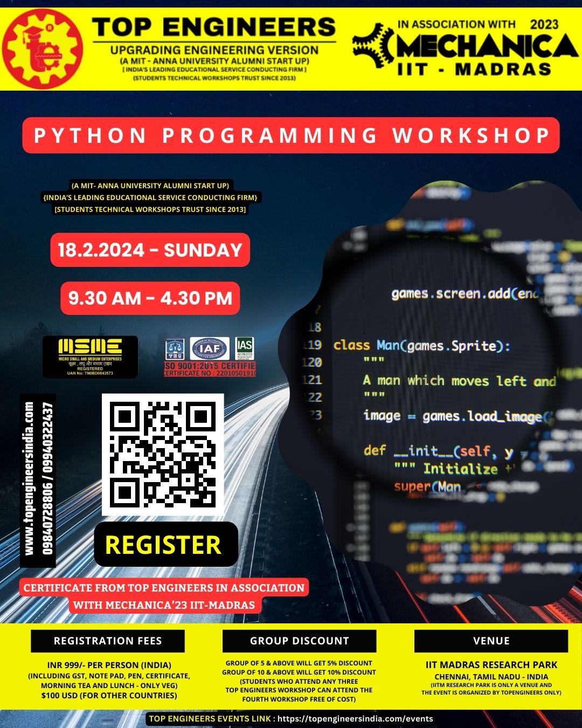Click 'IN ASSOCIATION WITH' text
The height and width of the screenshot is (728, 582).
point(456,24)
